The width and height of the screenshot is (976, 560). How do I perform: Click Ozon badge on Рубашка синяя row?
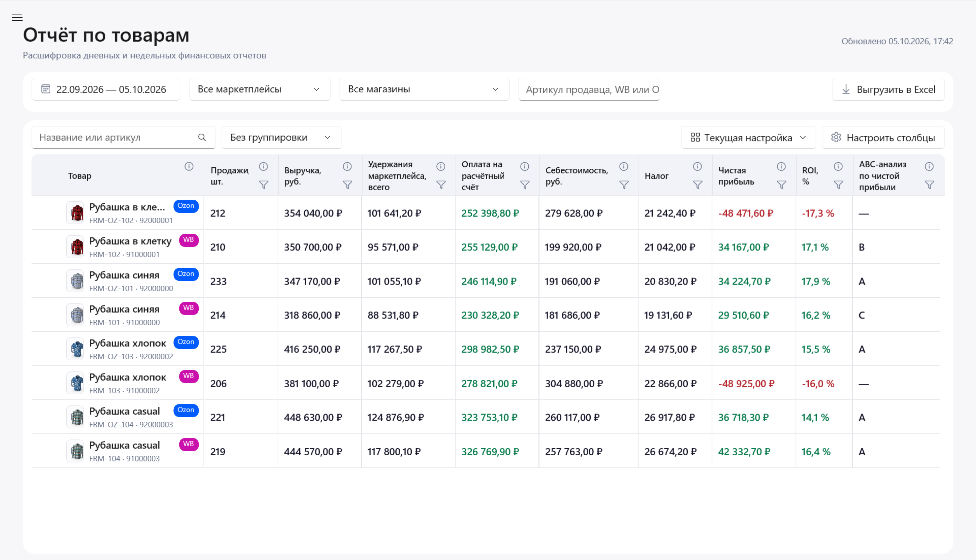[x=186, y=274]
